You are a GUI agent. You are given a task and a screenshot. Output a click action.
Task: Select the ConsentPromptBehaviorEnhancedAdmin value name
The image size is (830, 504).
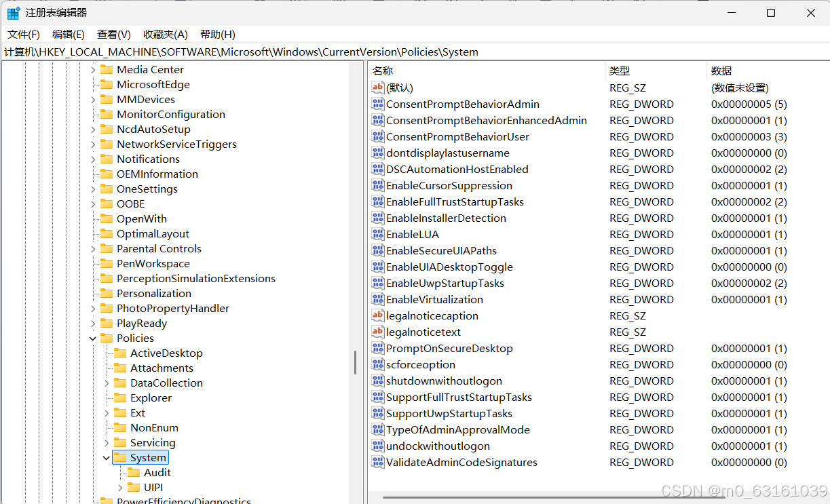(487, 120)
